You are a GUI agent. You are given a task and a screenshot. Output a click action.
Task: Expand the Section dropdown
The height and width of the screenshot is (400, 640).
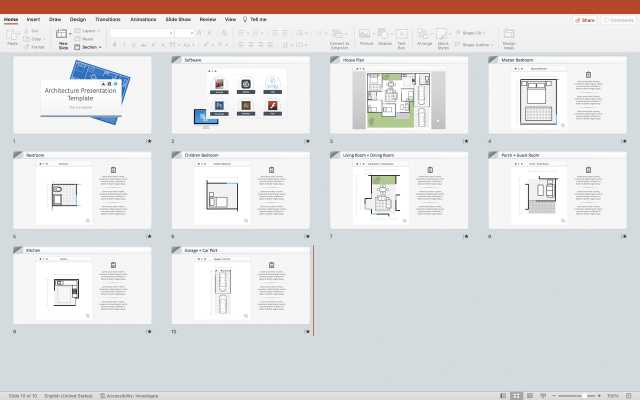click(89, 47)
